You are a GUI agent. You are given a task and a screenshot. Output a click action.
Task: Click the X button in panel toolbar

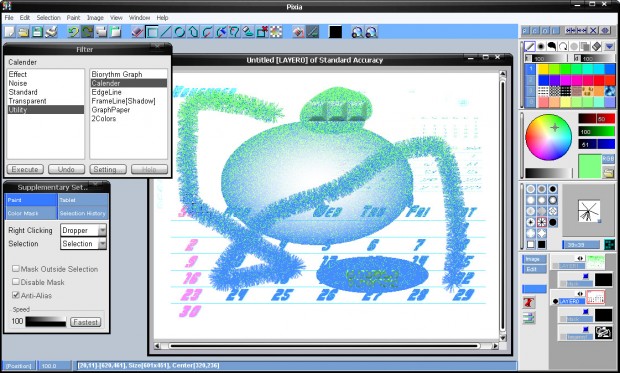pos(593,30)
